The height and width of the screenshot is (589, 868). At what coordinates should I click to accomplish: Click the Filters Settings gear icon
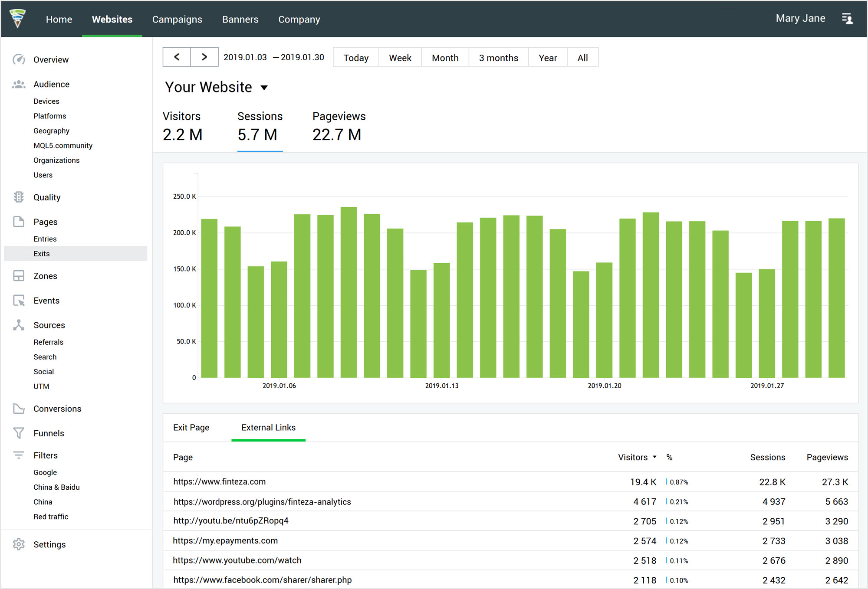(x=18, y=544)
